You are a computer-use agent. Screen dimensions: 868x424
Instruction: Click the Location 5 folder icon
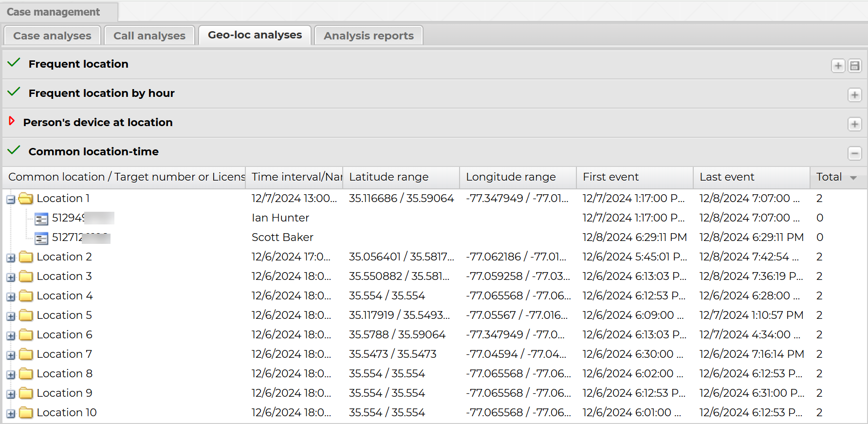click(x=26, y=315)
